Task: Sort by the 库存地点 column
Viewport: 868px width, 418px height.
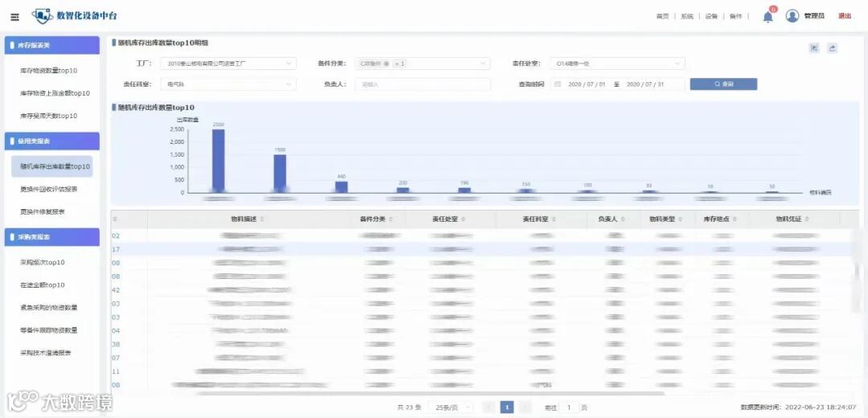Action: pos(735,219)
